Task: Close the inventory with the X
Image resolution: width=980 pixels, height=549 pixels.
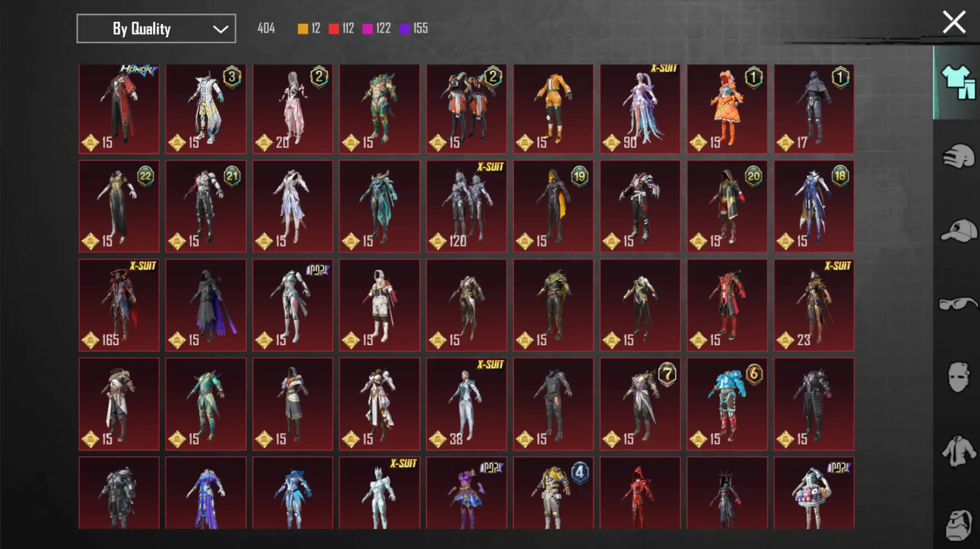Action: [954, 22]
